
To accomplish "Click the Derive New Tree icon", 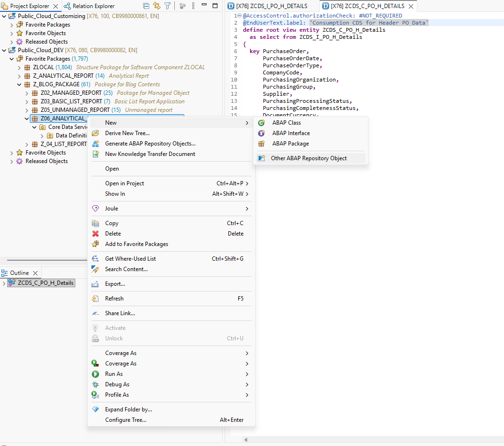I will coord(96,133).
